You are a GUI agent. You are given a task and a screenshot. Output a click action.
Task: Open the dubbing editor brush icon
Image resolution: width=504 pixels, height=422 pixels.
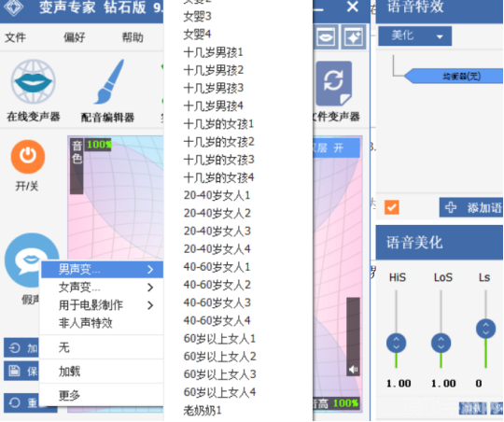pos(109,82)
